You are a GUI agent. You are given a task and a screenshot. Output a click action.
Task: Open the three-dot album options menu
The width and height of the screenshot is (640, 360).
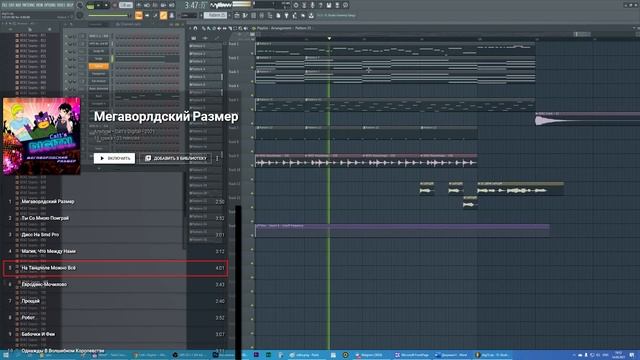tap(218, 158)
